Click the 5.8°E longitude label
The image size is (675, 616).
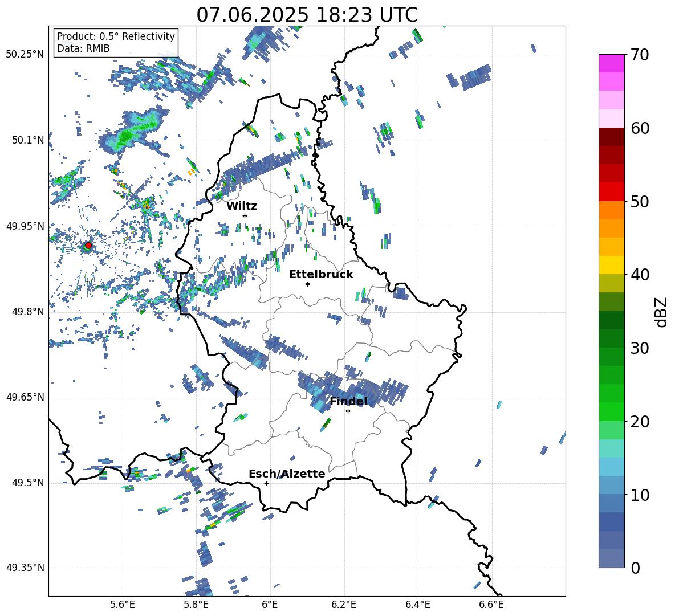point(196,605)
